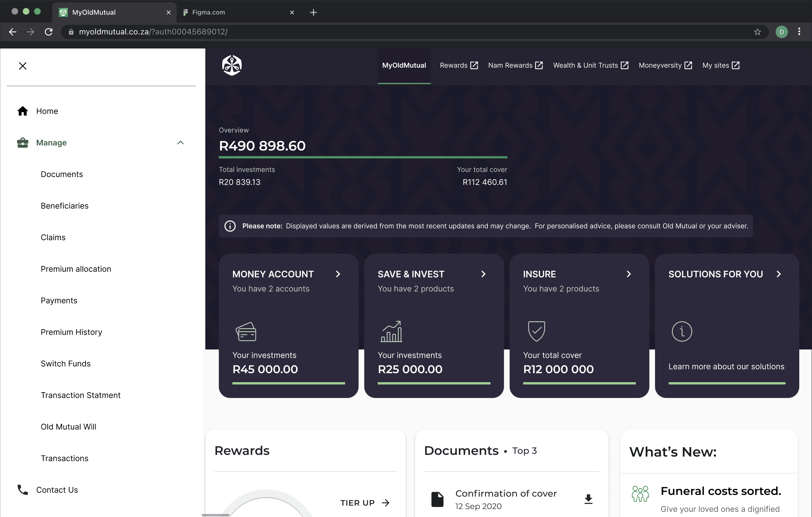Expand Save & Invest card arrow
Image resolution: width=812 pixels, height=517 pixels.
(x=483, y=274)
